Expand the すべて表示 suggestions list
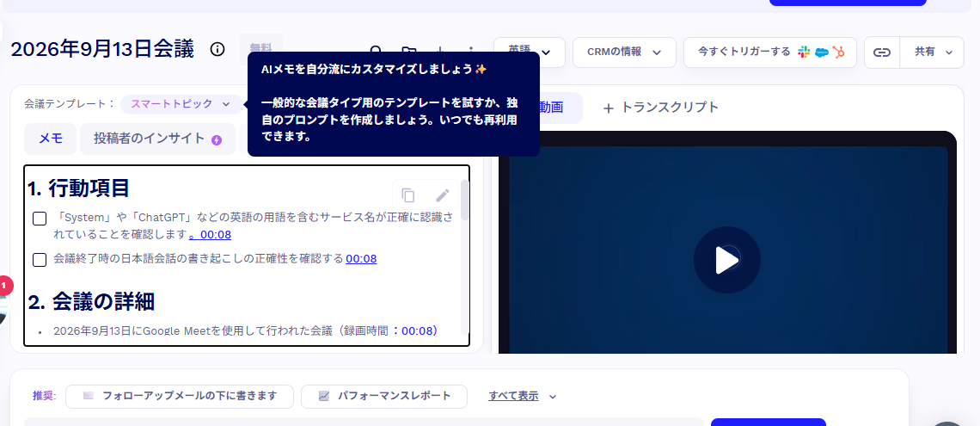 523,396
